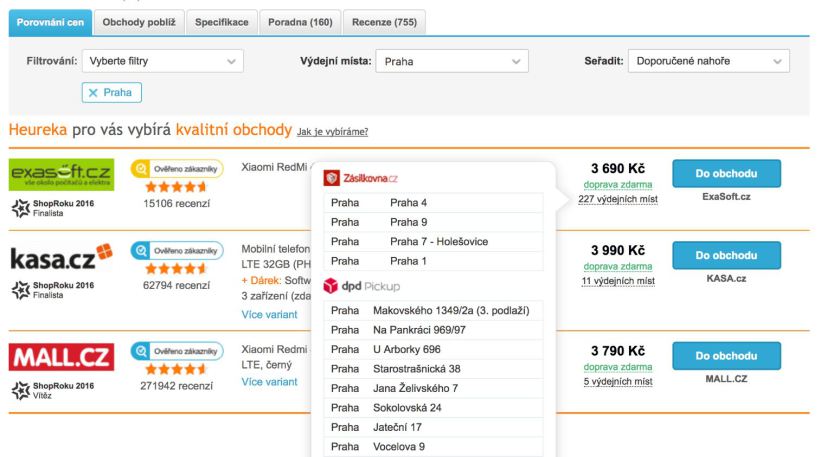Click the kasa.cz shop logo
Screen dimensions: 840x457
[62, 258]
